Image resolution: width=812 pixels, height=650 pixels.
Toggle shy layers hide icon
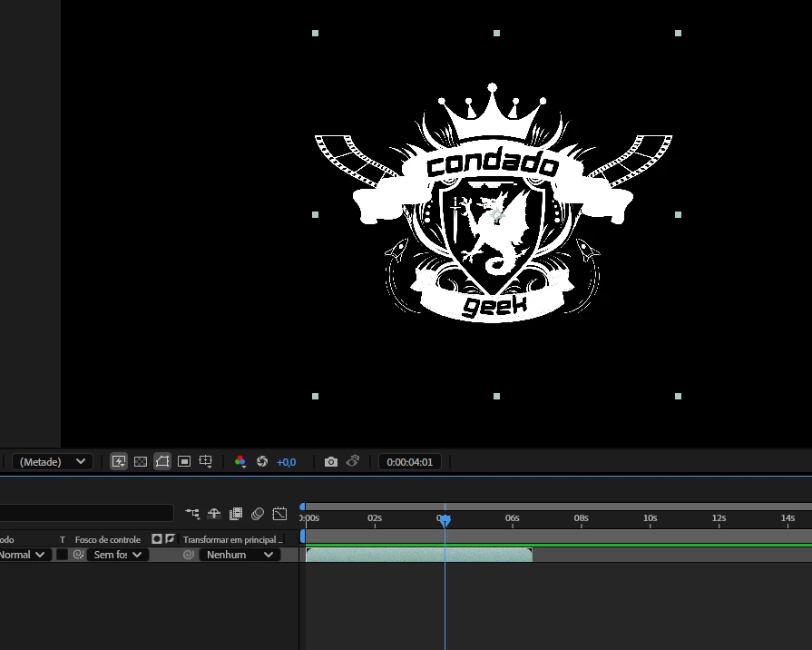tap(214, 514)
